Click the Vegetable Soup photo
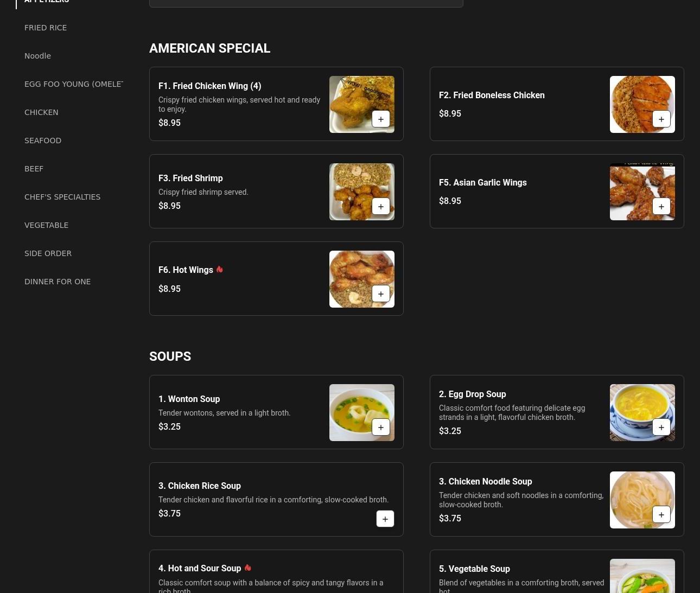The height and width of the screenshot is (593, 700). point(642,576)
